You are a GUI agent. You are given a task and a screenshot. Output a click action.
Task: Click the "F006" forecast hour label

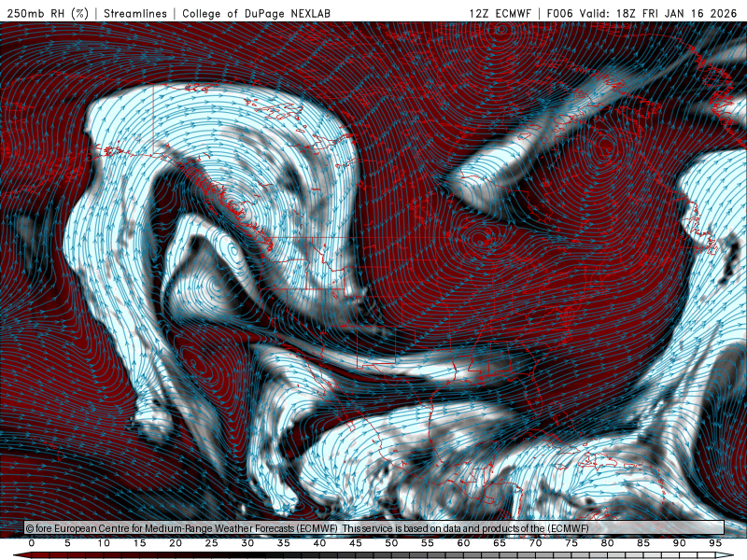click(x=559, y=13)
